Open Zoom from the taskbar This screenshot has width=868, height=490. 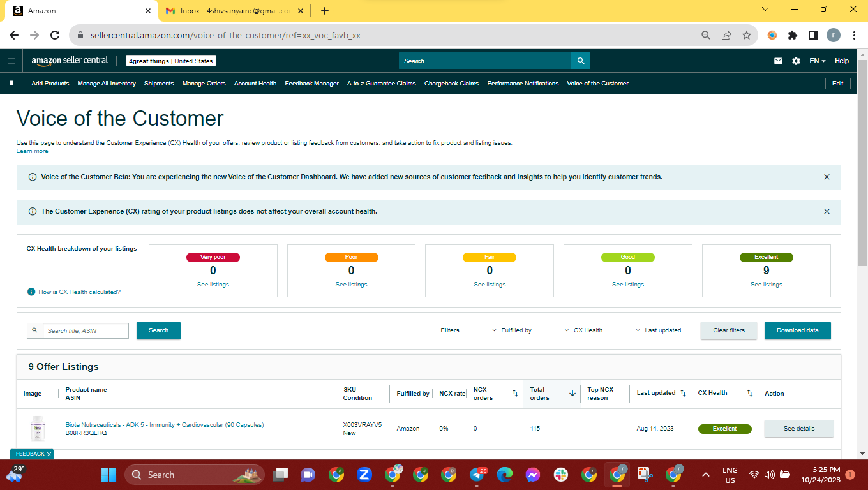(x=364, y=475)
